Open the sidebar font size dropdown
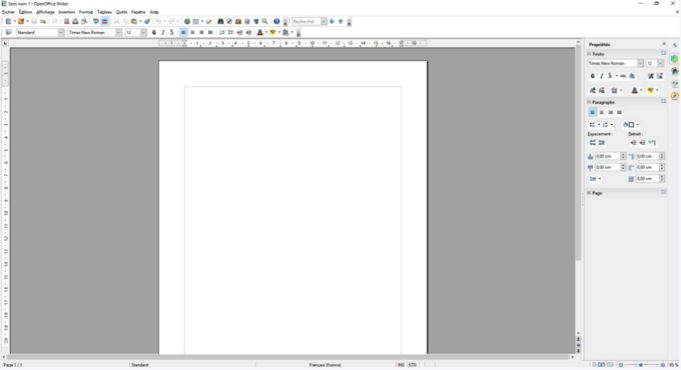681x370 pixels. [660, 63]
